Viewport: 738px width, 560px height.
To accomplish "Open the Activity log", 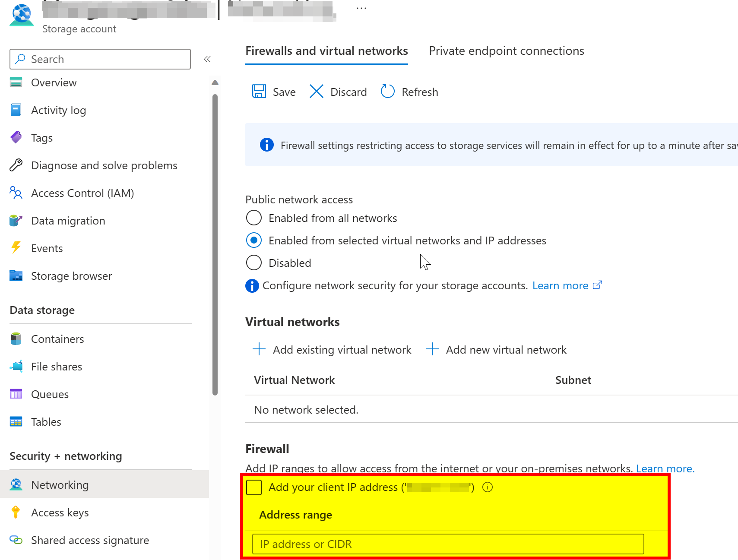I will click(58, 110).
